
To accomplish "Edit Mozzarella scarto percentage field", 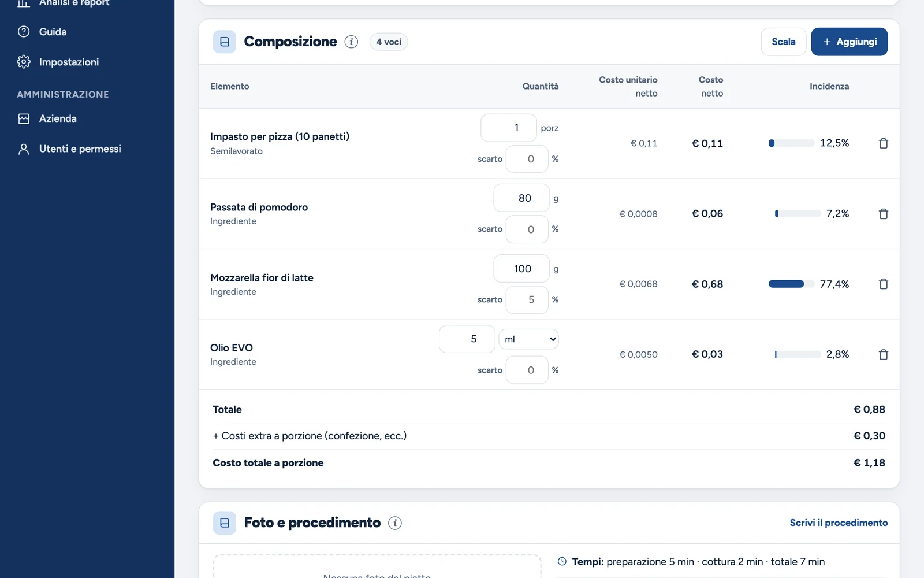I will point(527,300).
